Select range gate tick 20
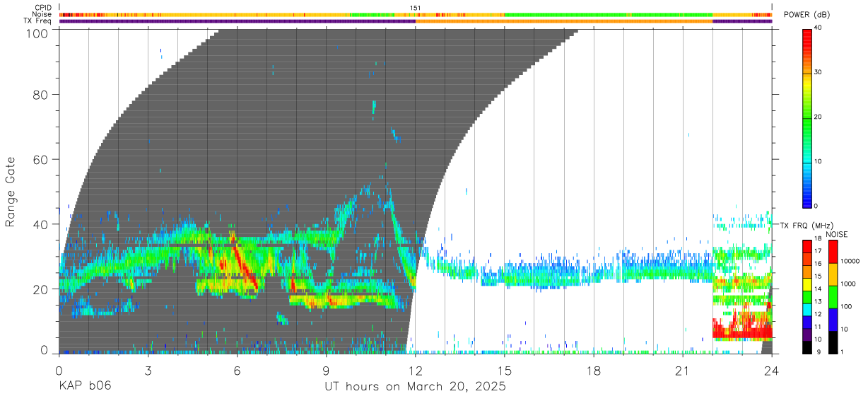This screenshot has width=868, height=401. [41, 289]
